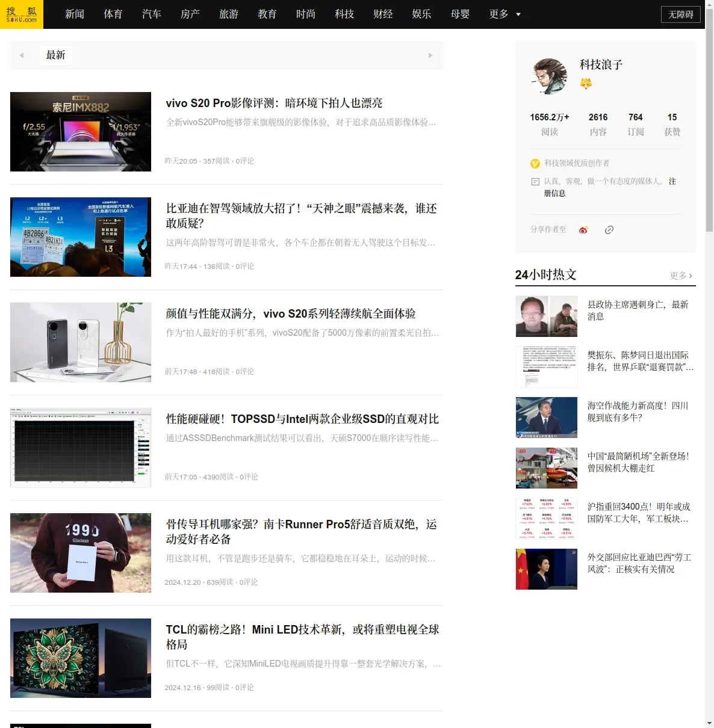Click the left arrow in the tab strip
The height and width of the screenshot is (728, 714).
point(22,55)
